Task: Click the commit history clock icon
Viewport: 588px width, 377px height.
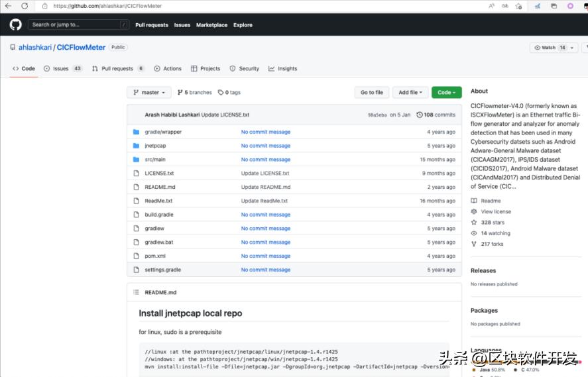Action: coord(419,115)
